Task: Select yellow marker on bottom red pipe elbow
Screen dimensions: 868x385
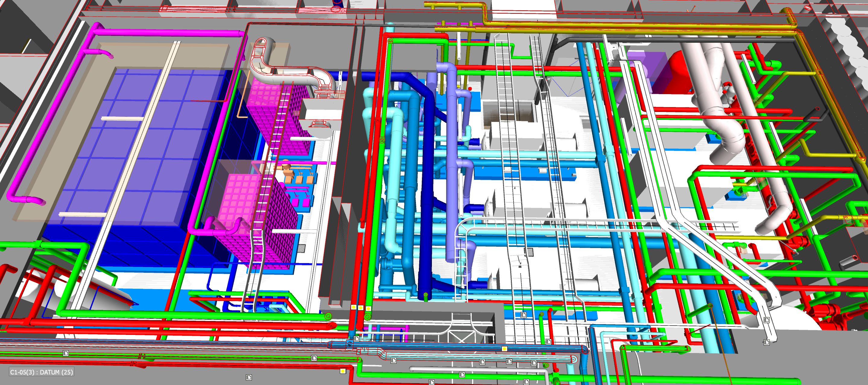Action: coord(343,371)
